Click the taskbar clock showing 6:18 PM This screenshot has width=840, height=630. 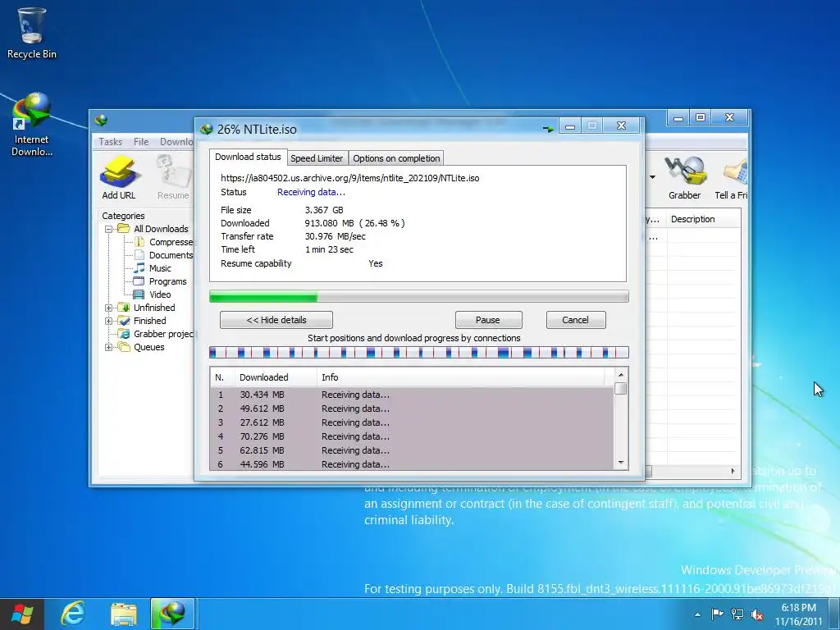[798, 614]
